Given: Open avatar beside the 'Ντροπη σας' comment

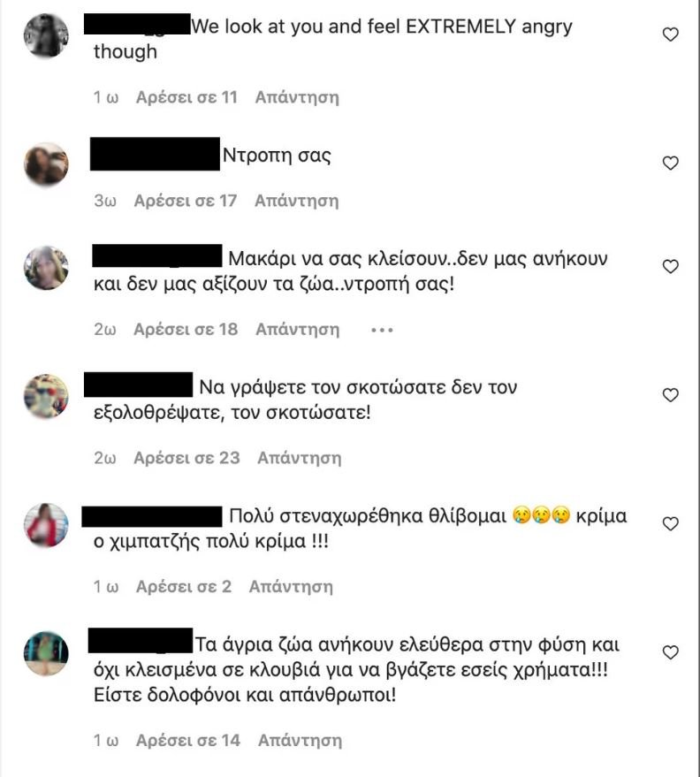Looking at the screenshot, I should coord(46,164).
